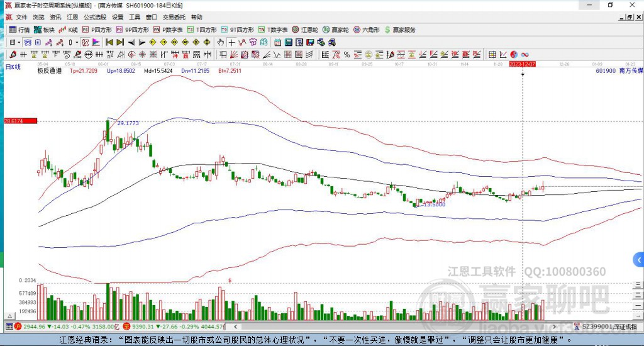This screenshot has height=346, width=644.
Task: Jump to the last K-line bar
Action: click(x=120, y=42)
